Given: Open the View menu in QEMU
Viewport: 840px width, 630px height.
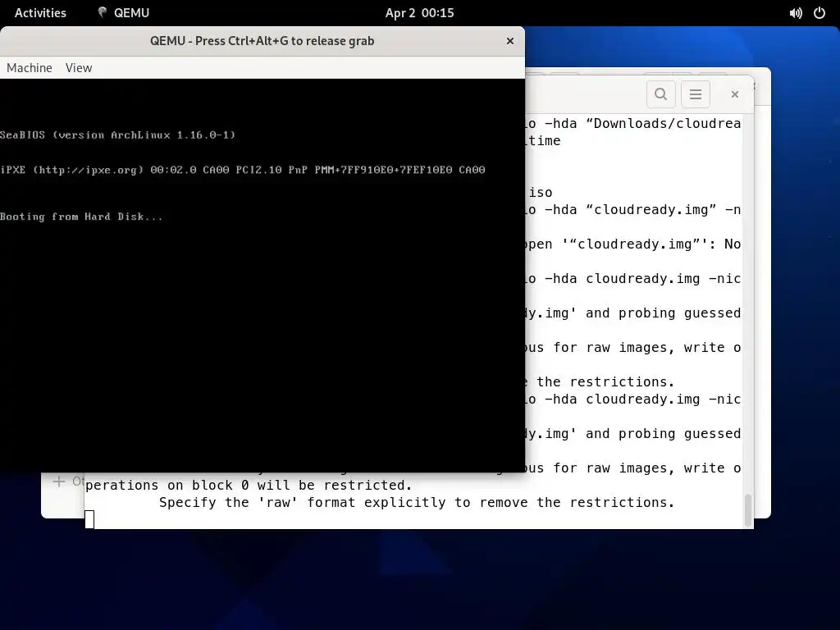Looking at the screenshot, I should 79,68.
